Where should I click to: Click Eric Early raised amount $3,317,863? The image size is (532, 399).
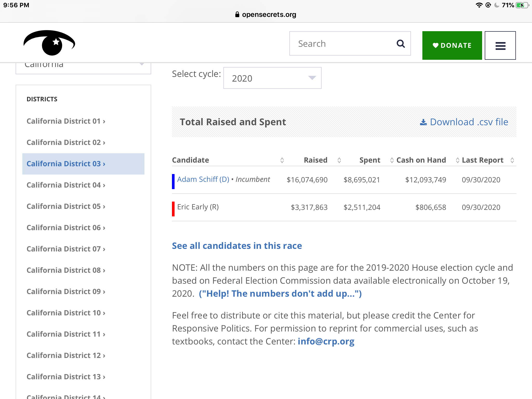[x=309, y=207]
